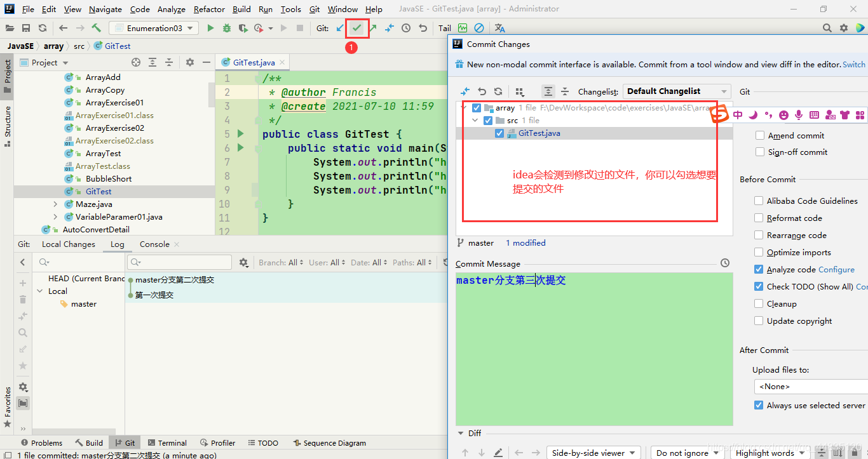The height and width of the screenshot is (459, 868).
Task: Click locate file target icon in Project panel
Action: 135,62
